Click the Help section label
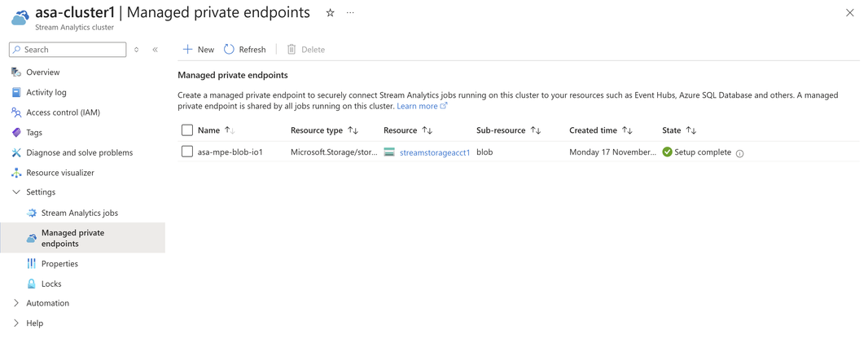 34,323
